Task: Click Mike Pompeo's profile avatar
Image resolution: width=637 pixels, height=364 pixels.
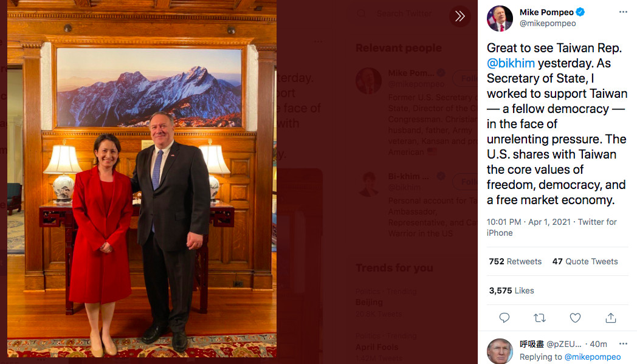Action: pyautogui.click(x=500, y=18)
